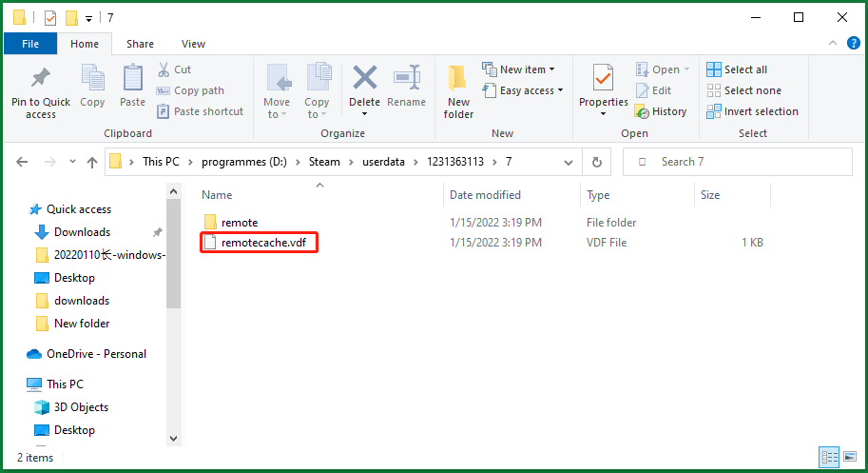The height and width of the screenshot is (473, 868).
Task: Open the File tab
Action: click(x=30, y=44)
